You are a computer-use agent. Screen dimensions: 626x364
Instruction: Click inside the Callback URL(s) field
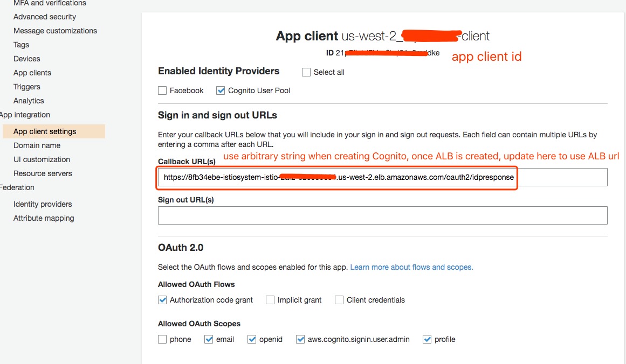(x=382, y=177)
